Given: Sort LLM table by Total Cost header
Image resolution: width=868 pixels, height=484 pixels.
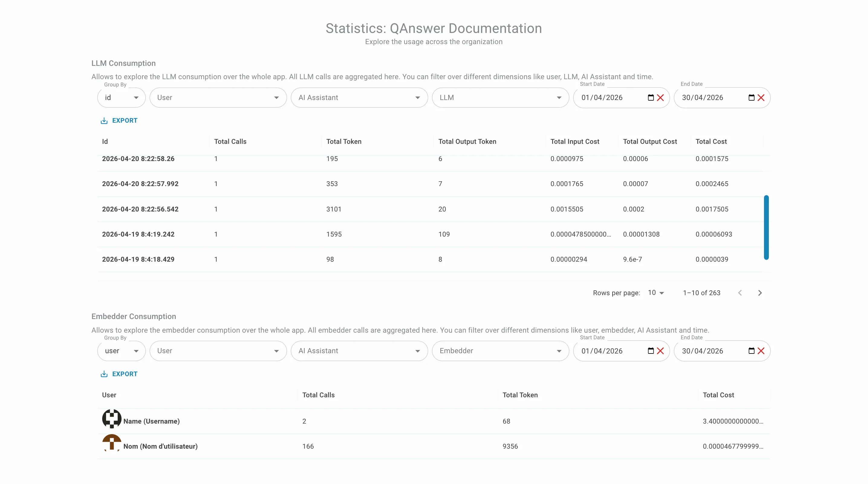Looking at the screenshot, I should click(711, 142).
